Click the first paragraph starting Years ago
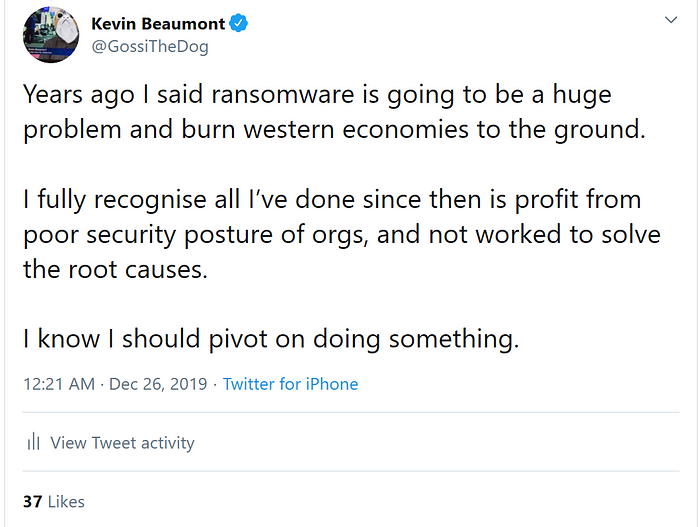Viewport: 700px width, 527px height. [334, 112]
